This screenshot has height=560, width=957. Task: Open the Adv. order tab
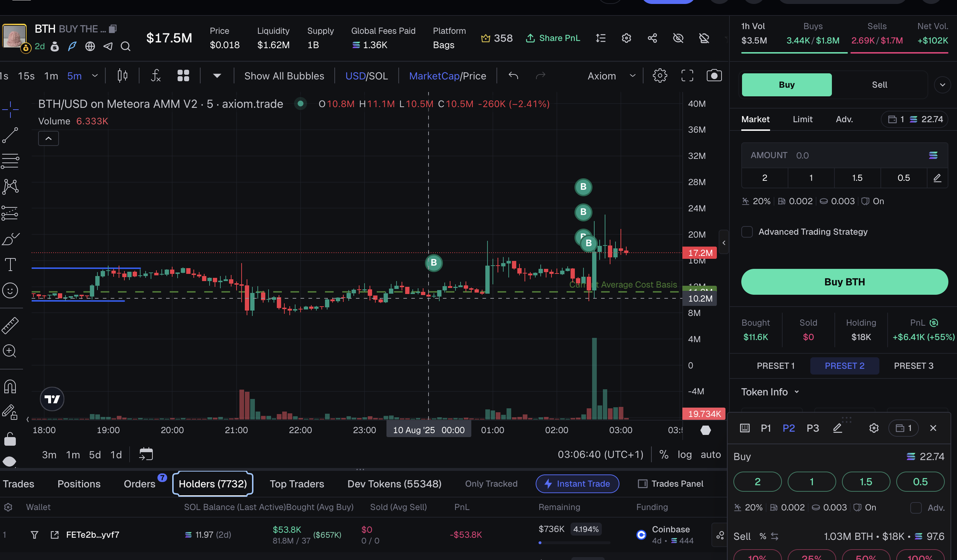click(844, 120)
